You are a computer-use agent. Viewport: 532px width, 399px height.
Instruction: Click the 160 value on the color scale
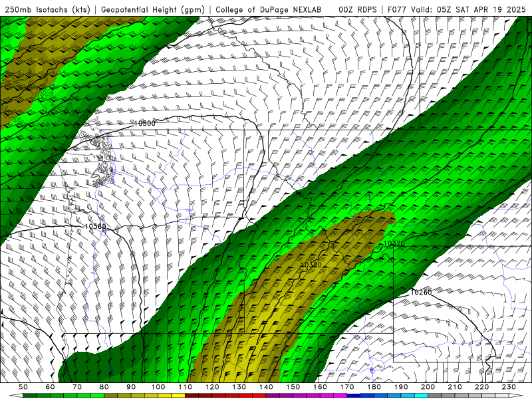click(x=320, y=387)
